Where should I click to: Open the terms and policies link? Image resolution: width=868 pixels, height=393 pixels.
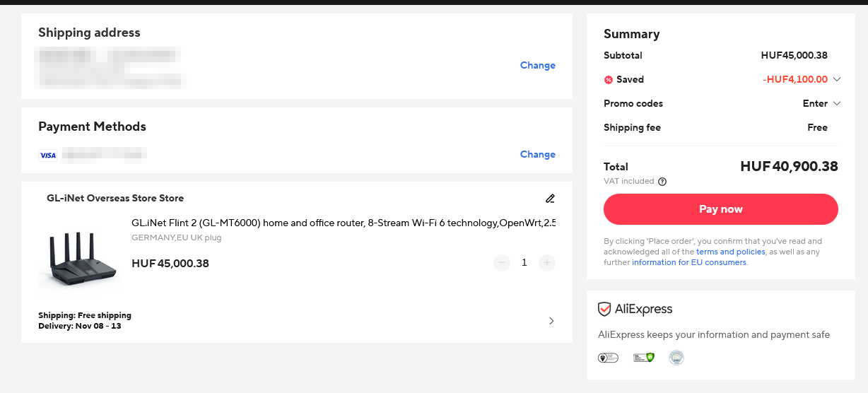click(730, 252)
